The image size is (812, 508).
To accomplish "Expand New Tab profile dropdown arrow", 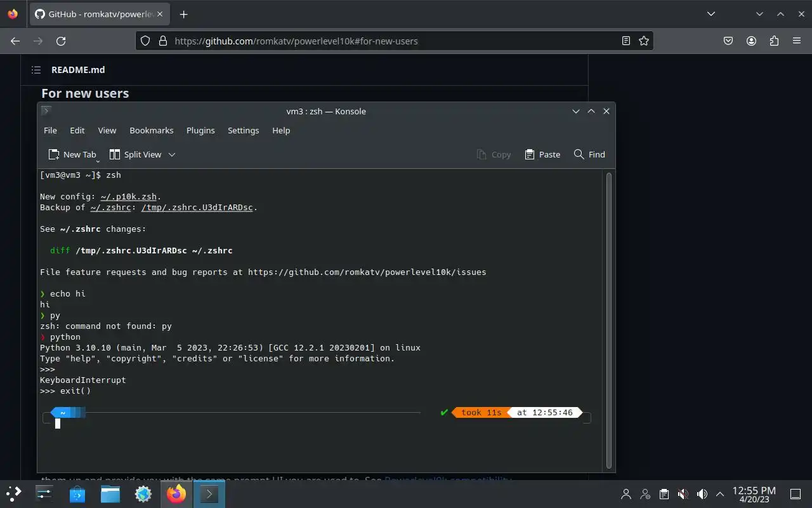I will (x=98, y=161).
